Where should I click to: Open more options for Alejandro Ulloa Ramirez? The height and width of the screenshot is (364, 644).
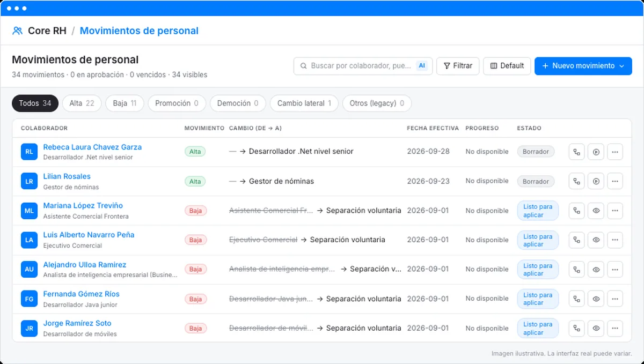point(615,270)
